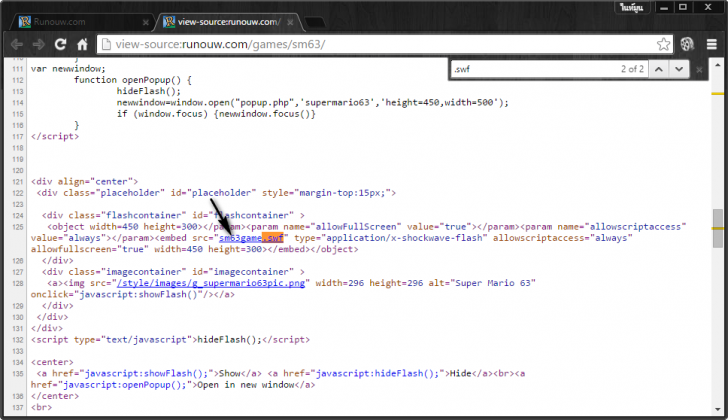Click the "javascript:showFlash();" href text
This screenshot has width=728, height=420.
pyautogui.click(x=146, y=374)
